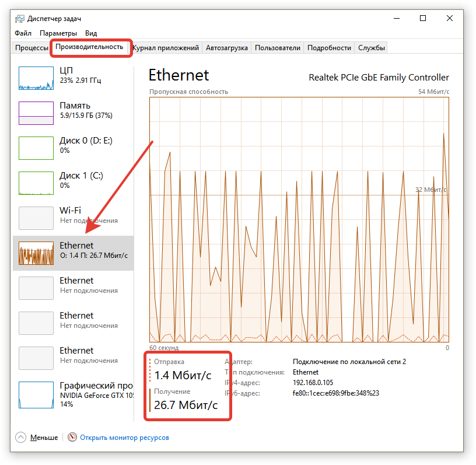This screenshot has height=465, width=476.
Task: Click the Wi-Fi adapter graph icon
Action: point(36,218)
